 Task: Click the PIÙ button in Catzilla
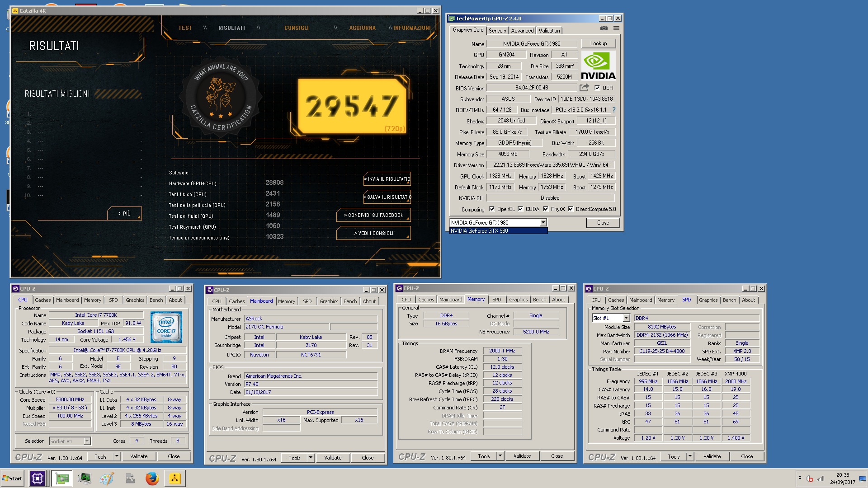[x=124, y=213]
